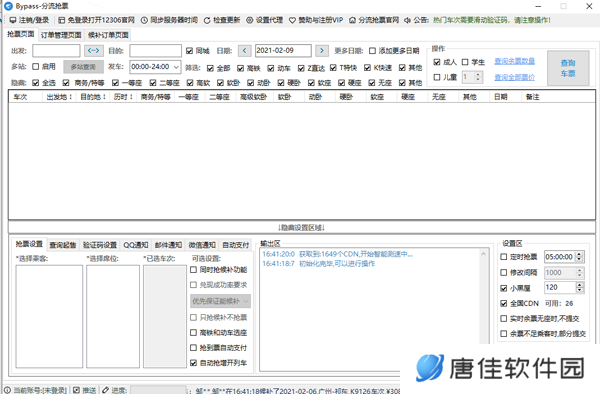This screenshot has width=600, height=394.
Task: Switch to 订单管理页面 tab
Action: (61, 35)
